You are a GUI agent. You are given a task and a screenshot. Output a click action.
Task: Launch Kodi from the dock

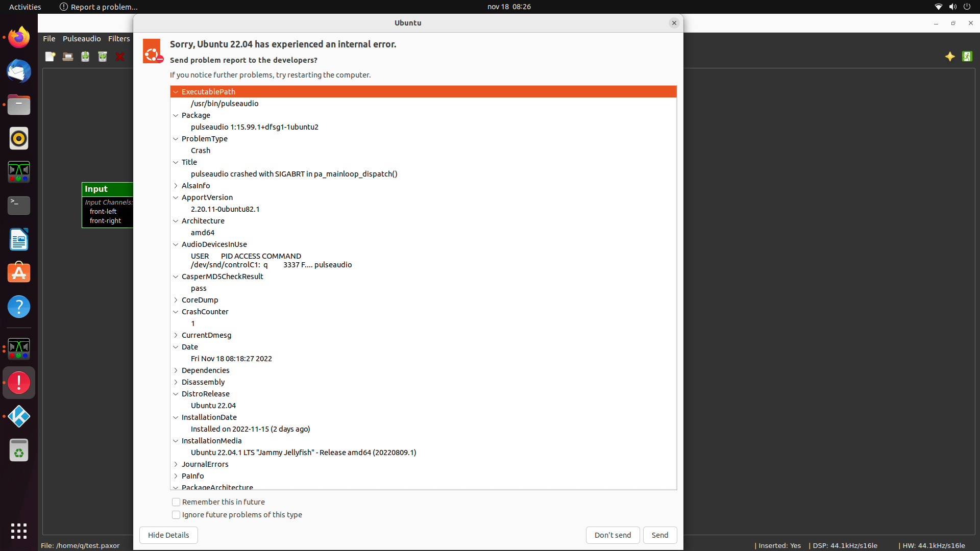19,416
